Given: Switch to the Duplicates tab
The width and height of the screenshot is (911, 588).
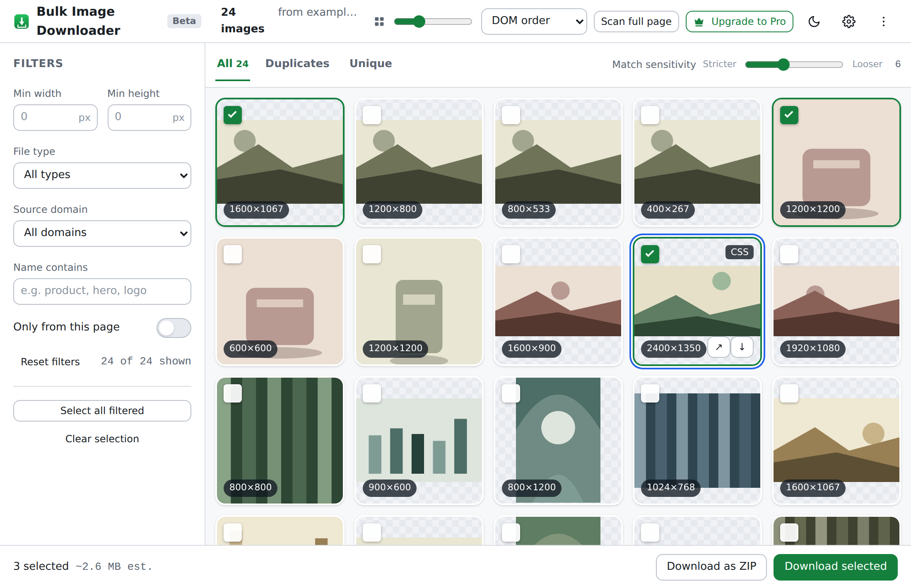Looking at the screenshot, I should (x=297, y=63).
